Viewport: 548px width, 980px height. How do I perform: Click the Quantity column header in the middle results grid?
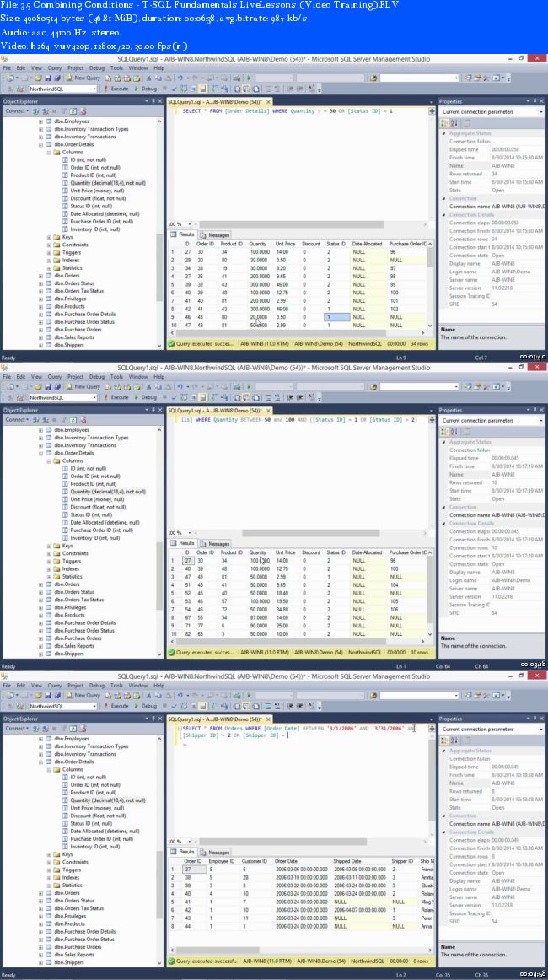coord(258,552)
